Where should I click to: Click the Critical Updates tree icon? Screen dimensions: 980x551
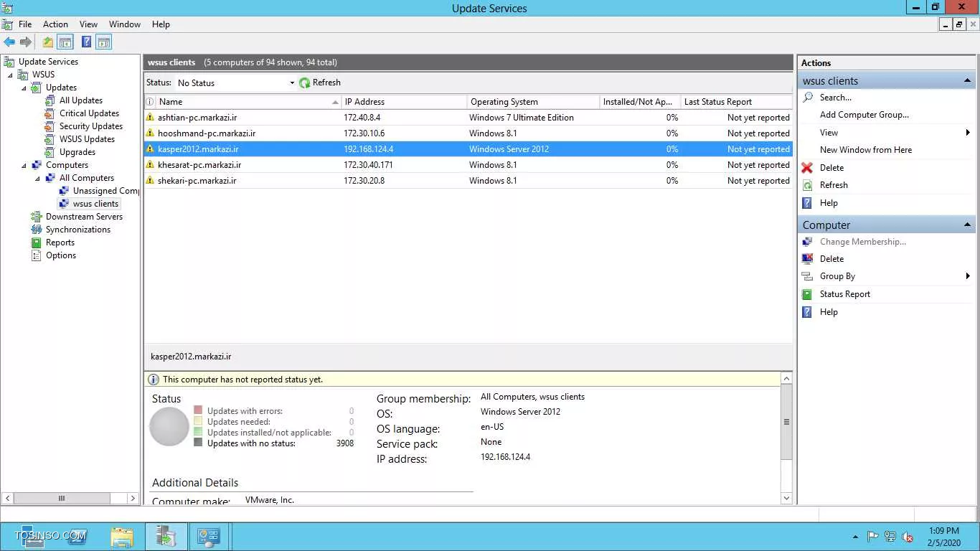(x=50, y=113)
